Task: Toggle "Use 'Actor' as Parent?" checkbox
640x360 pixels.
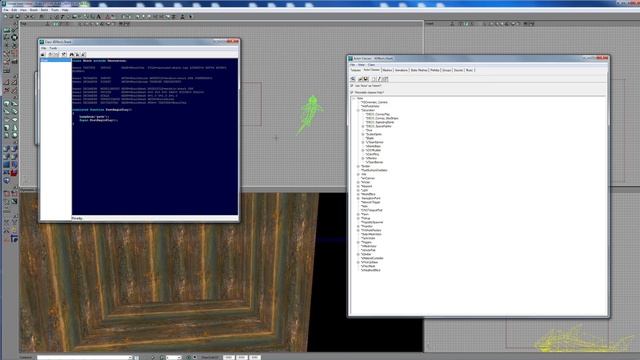Action: pos(352,86)
